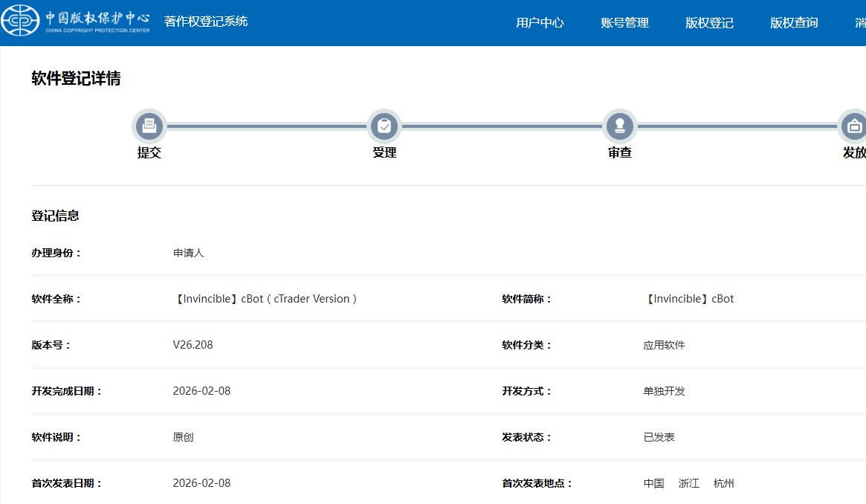Click the 单独开发 value
The width and height of the screenshot is (866, 504).
point(664,391)
